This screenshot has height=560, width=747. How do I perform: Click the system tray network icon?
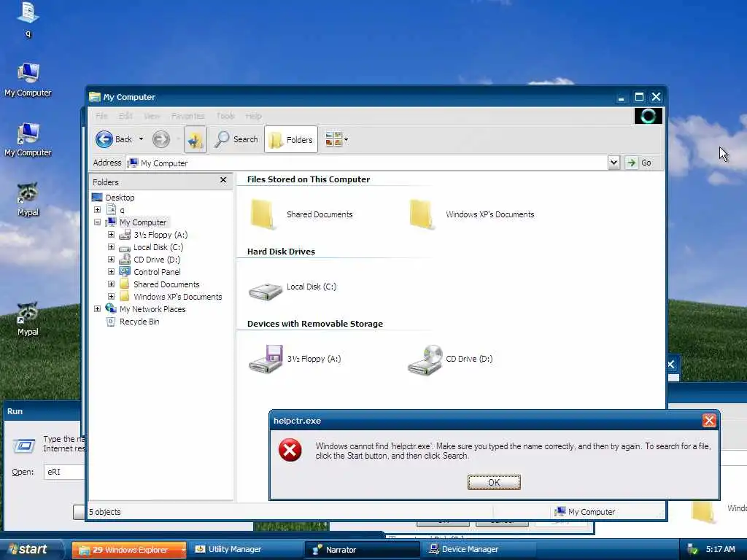click(x=692, y=550)
